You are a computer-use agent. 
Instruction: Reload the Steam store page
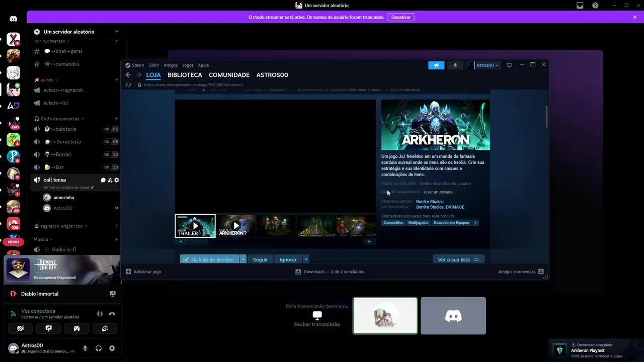(x=129, y=85)
